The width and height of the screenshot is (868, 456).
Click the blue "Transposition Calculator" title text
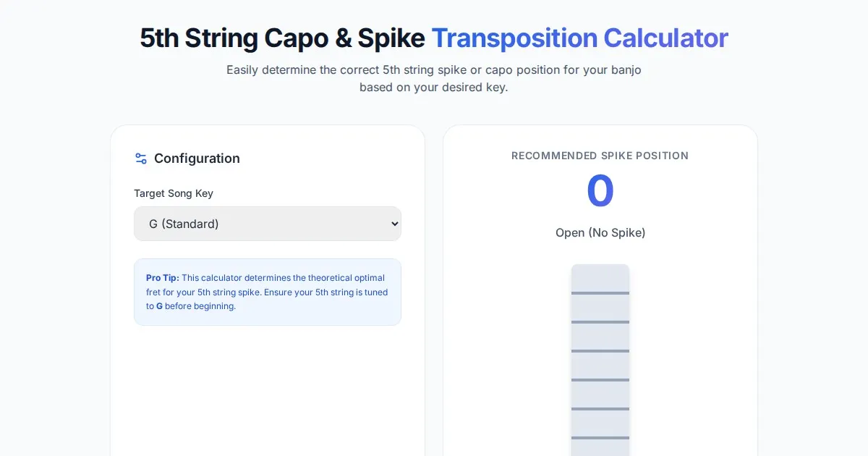coord(579,38)
